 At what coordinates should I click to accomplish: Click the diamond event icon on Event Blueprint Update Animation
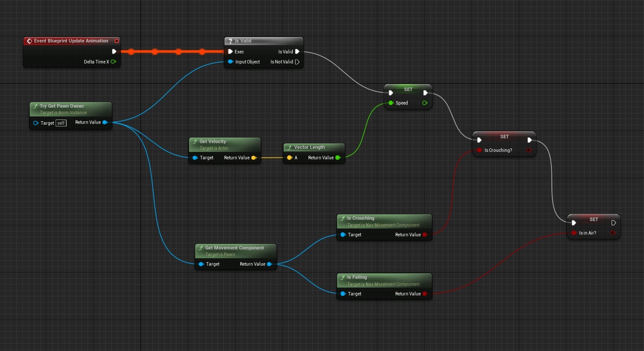(29, 41)
